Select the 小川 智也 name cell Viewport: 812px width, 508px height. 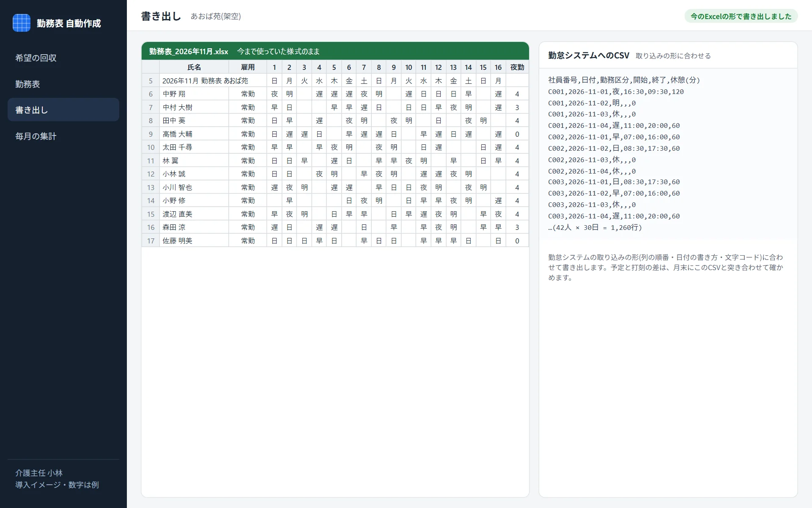194,187
